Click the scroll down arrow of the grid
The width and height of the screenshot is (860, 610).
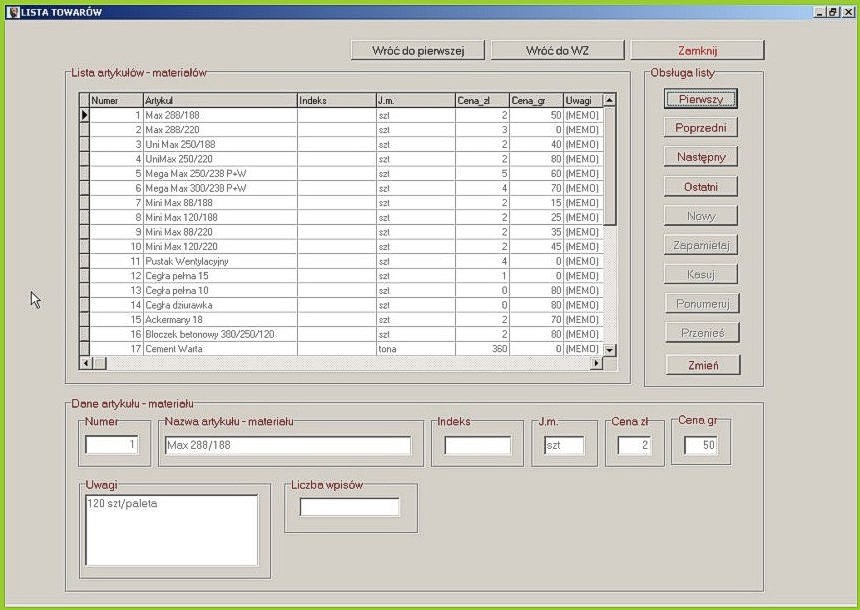[609, 349]
